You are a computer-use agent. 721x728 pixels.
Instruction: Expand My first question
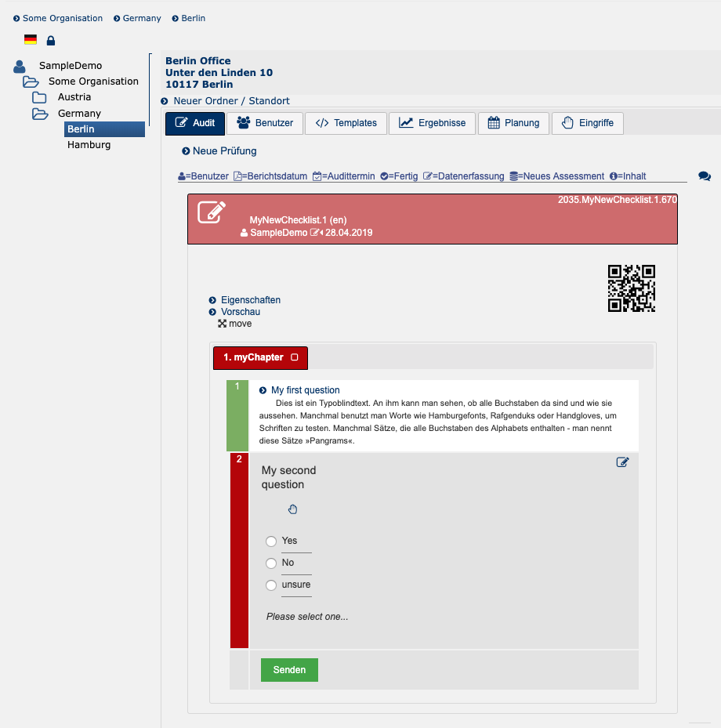[x=305, y=390]
